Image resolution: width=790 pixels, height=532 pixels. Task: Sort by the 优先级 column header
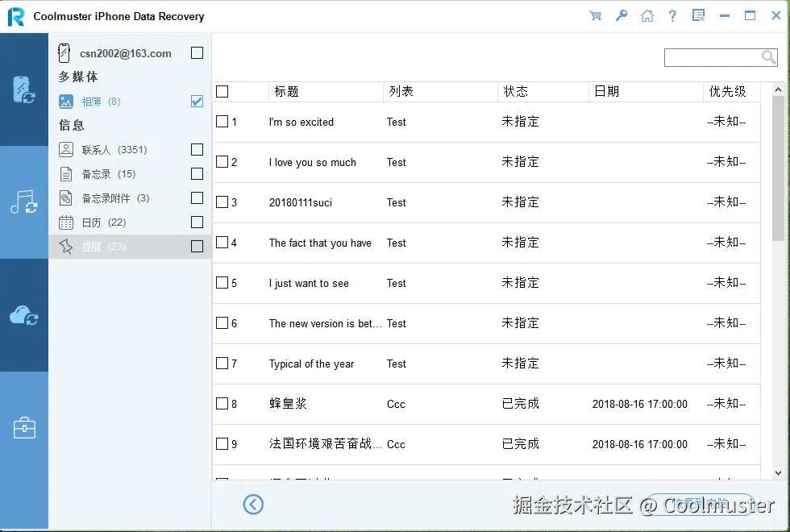coord(732,92)
